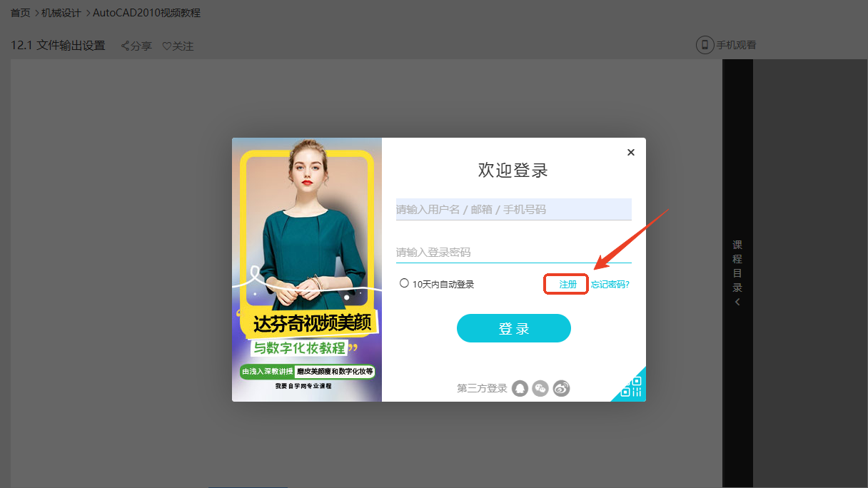
Task: Click the 关注 heart icon
Action: coord(166,46)
